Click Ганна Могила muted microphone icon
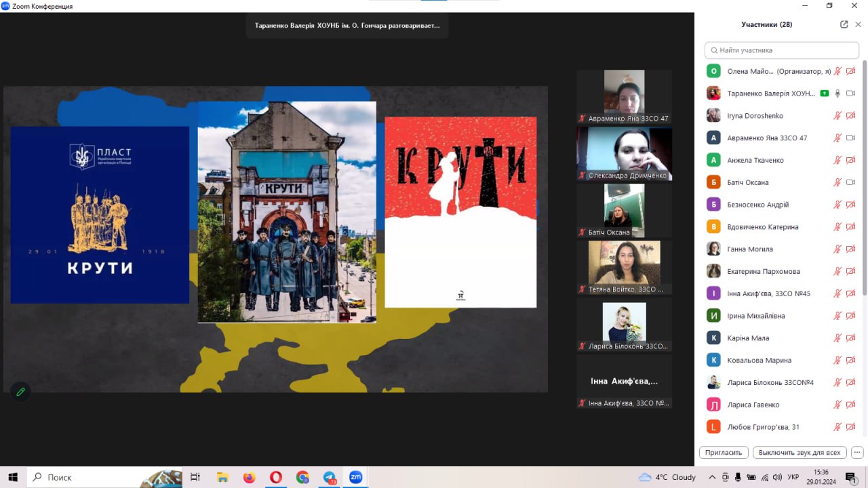 click(837, 249)
